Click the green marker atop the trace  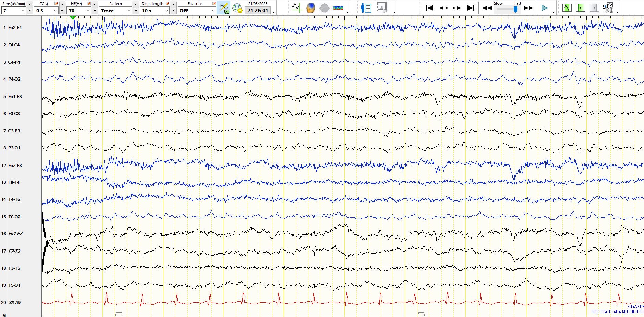[72, 17]
